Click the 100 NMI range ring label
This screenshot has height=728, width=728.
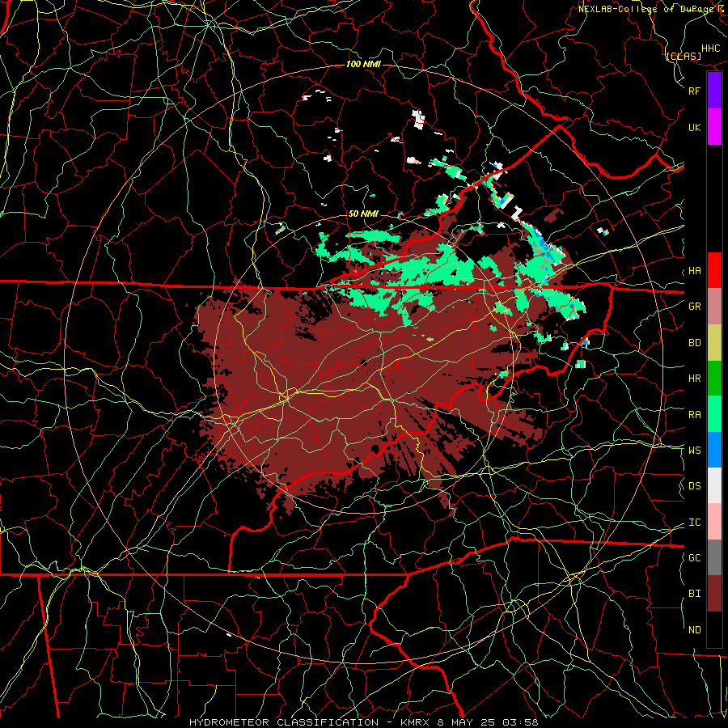[x=363, y=64]
